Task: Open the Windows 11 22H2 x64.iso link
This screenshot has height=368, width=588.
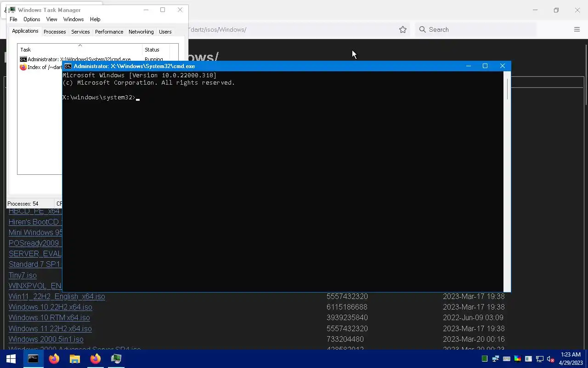Action: pyautogui.click(x=50, y=329)
